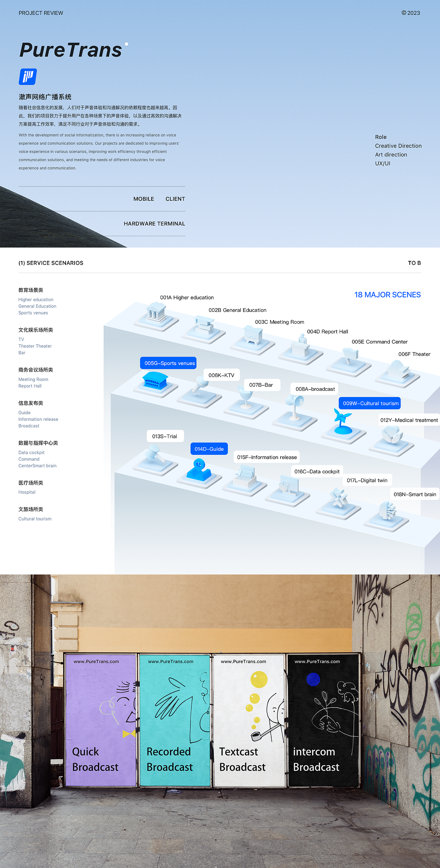440x868 pixels.
Task: Click Theater Theater in the sidebar list
Action: [x=35, y=346]
